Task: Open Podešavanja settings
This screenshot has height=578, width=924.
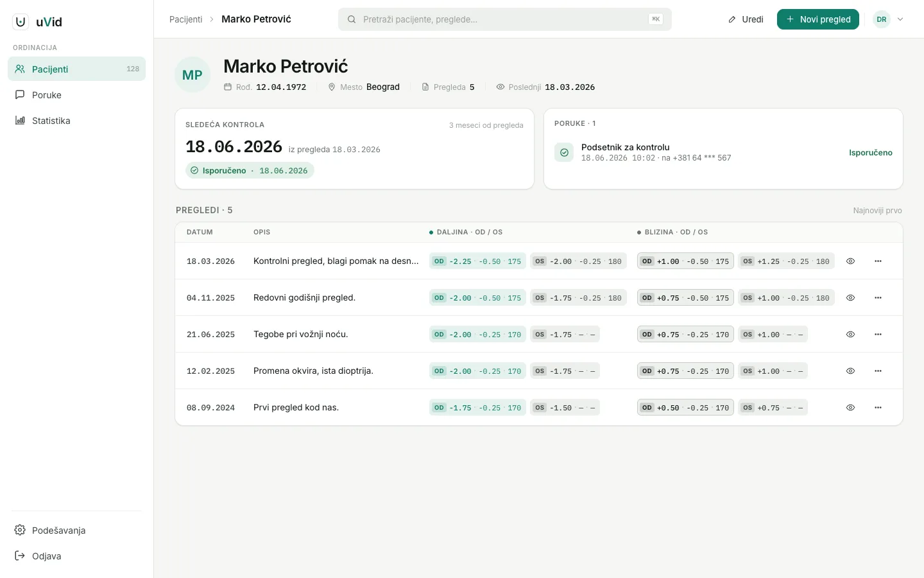Action: (76, 530)
